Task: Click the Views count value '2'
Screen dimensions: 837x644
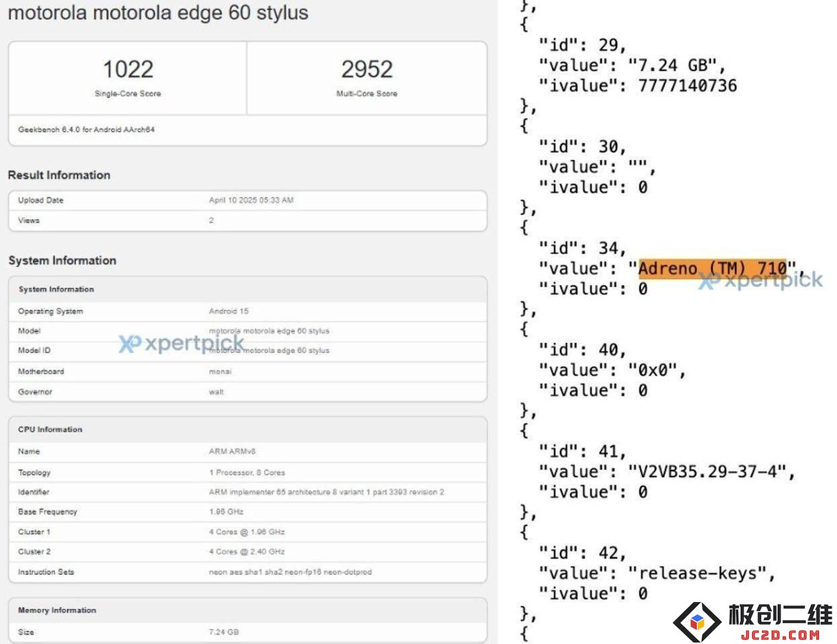Action: [211, 220]
